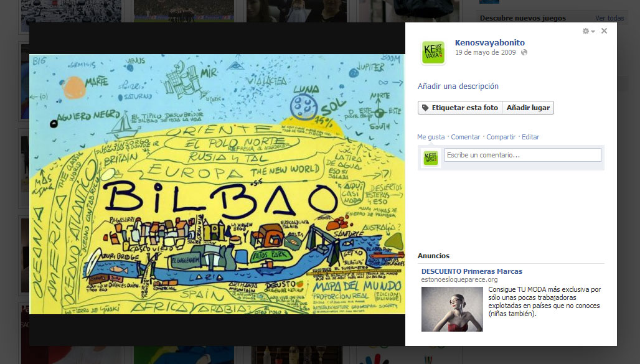Image resolution: width=640 pixels, height=364 pixels.
Task: Click the Comentar link
Action: pos(465,137)
